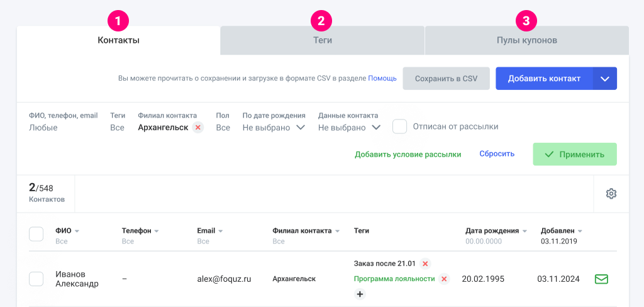644x307 pixels.
Task: Select all contacts header checkbox
Action: pos(36,234)
